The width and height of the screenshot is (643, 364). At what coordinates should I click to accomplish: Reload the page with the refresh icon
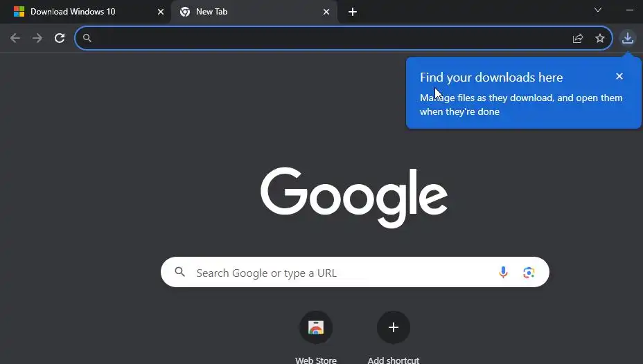60,38
